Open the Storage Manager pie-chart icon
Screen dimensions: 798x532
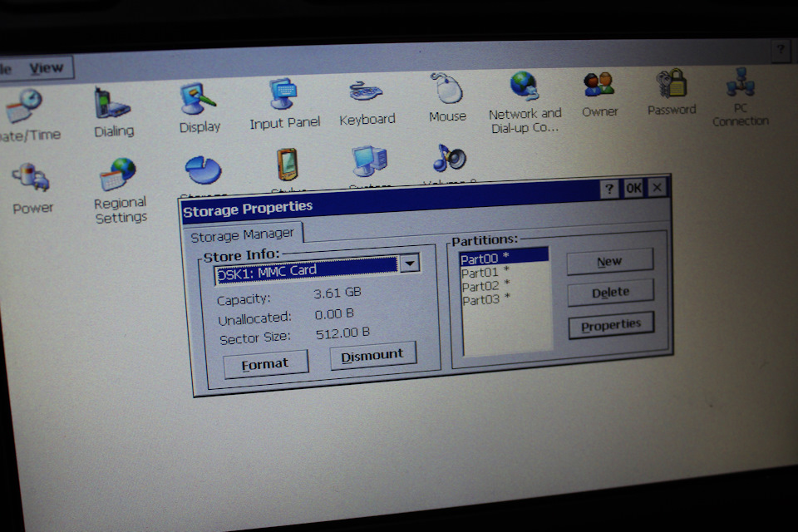coord(203,170)
